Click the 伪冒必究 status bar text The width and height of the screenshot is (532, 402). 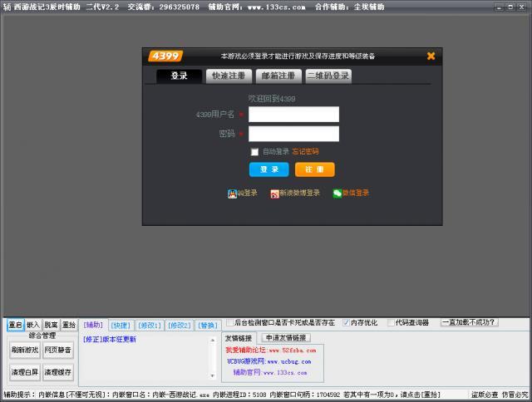coord(515,395)
